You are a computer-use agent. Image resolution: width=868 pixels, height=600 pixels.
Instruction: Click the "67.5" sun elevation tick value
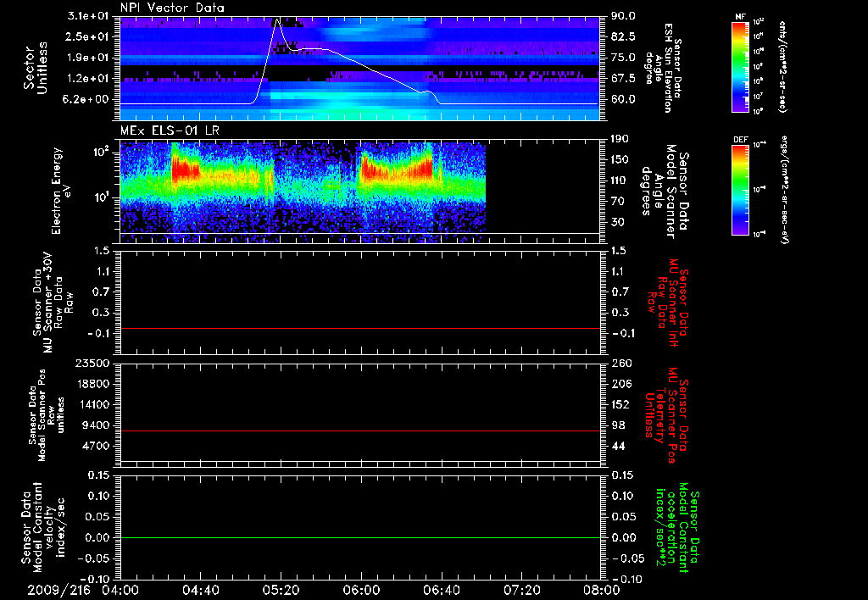click(623, 79)
